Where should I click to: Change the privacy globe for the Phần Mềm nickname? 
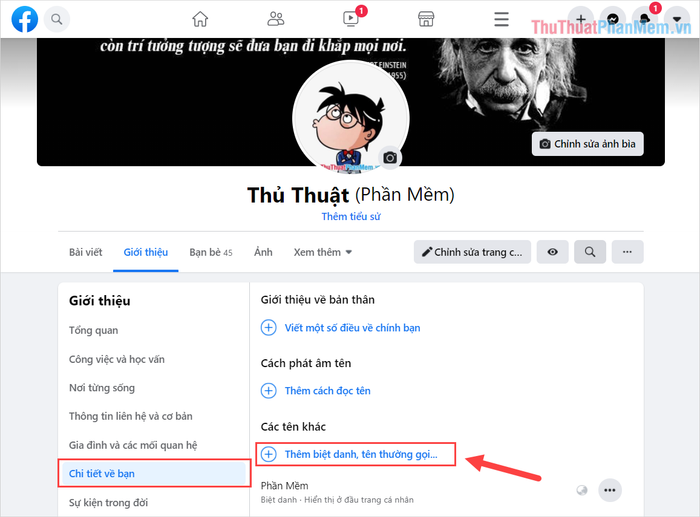(581, 490)
